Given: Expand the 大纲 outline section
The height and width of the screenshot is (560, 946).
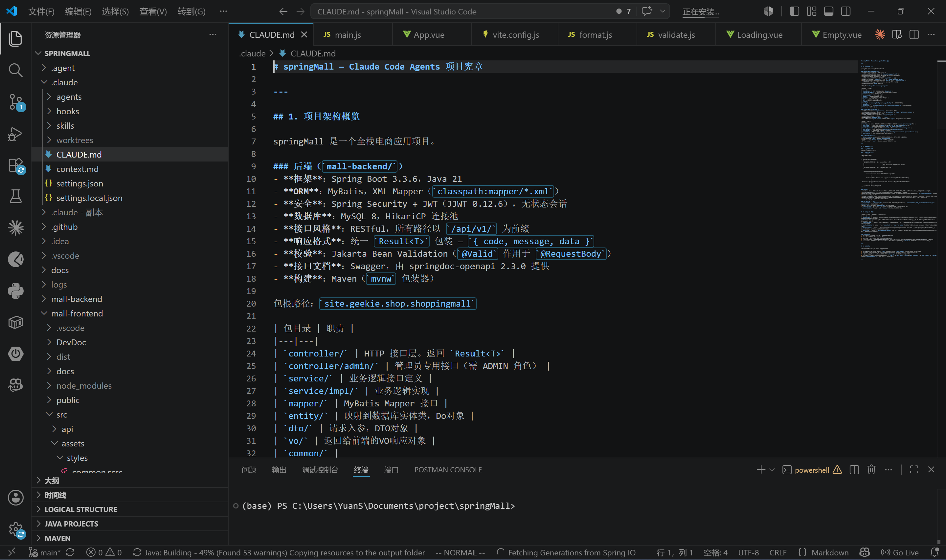Looking at the screenshot, I should [x=130, y=480].
